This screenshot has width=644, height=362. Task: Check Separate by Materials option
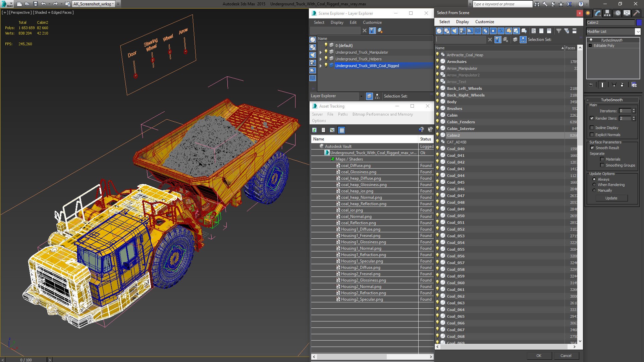click(x=602, y=159)
